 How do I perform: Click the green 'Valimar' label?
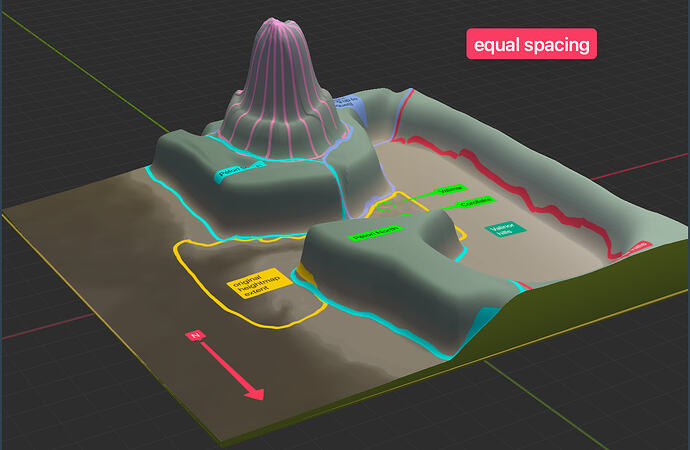(451, 189)
